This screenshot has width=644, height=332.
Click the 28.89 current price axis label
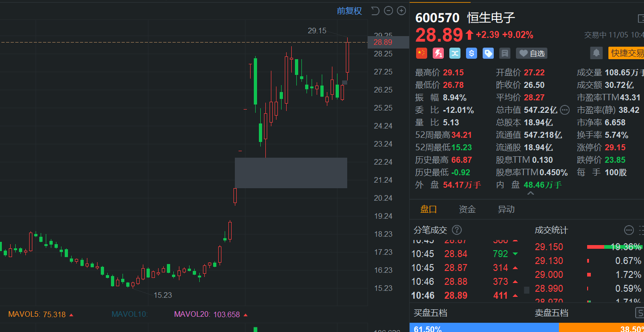coord(388,42)
